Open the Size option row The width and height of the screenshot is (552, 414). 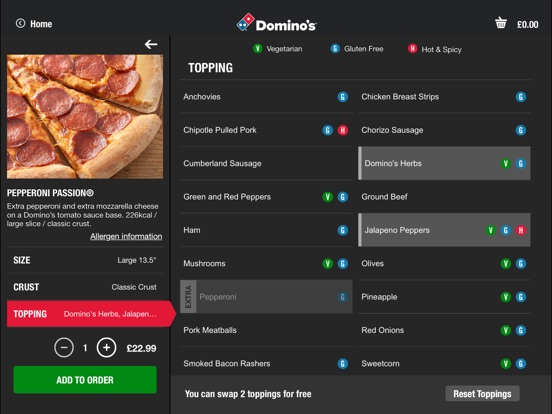[x=85, y=260]
